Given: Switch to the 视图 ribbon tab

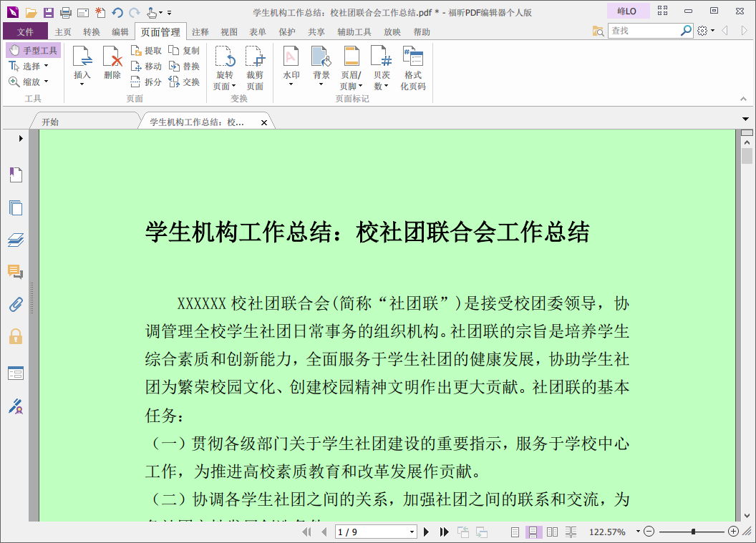Looking at the screenshot, I should click(229, 31).
